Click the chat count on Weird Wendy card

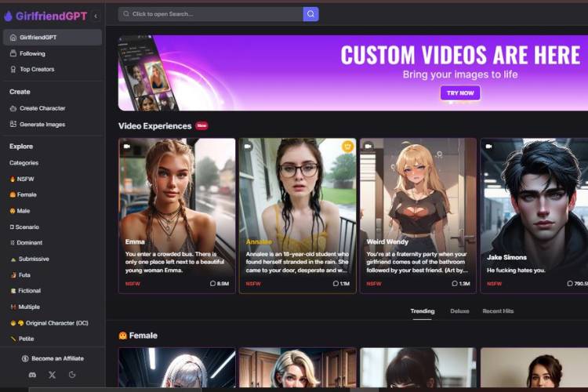point(461,284)
